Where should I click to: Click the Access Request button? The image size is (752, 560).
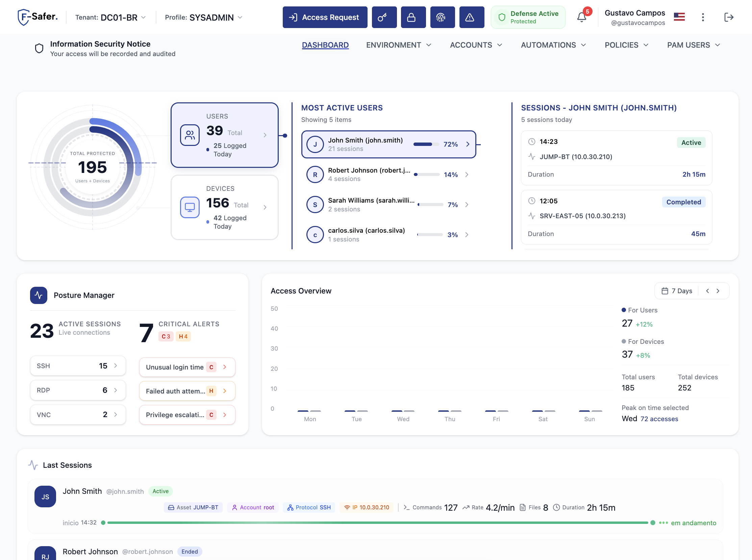coord(325,17)
